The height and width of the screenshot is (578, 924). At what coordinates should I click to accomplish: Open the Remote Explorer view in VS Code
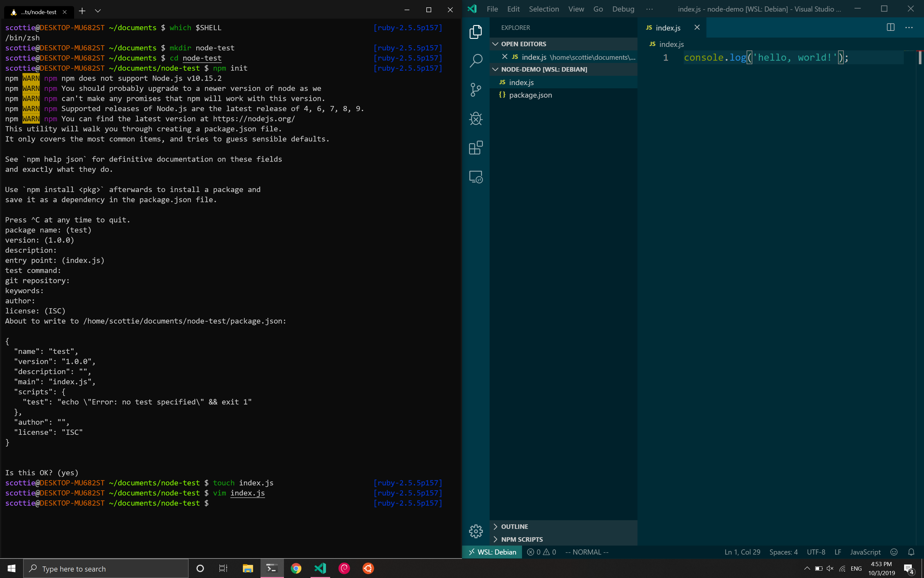[x=476, y=177]
